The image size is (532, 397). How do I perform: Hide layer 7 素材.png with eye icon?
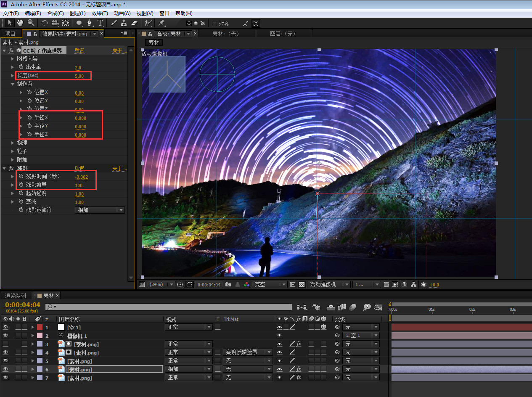pyautogui.click(x=5, y=378)
